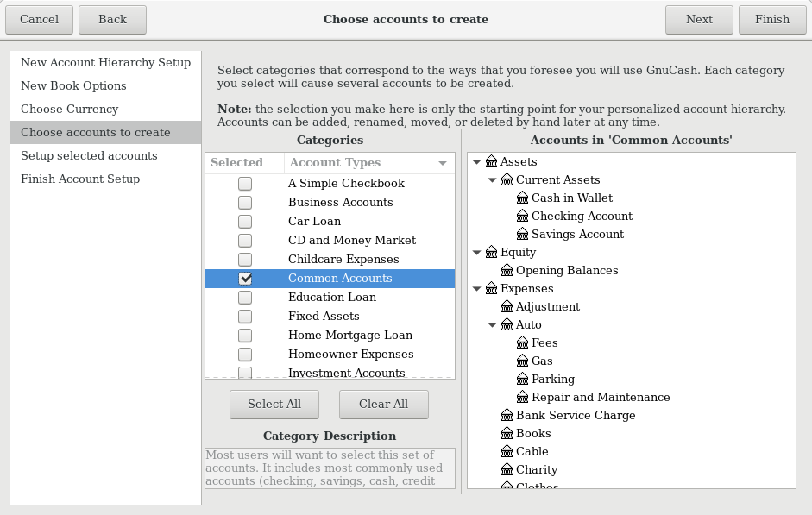Open the Account Types column header dropdown arrow

443,163
